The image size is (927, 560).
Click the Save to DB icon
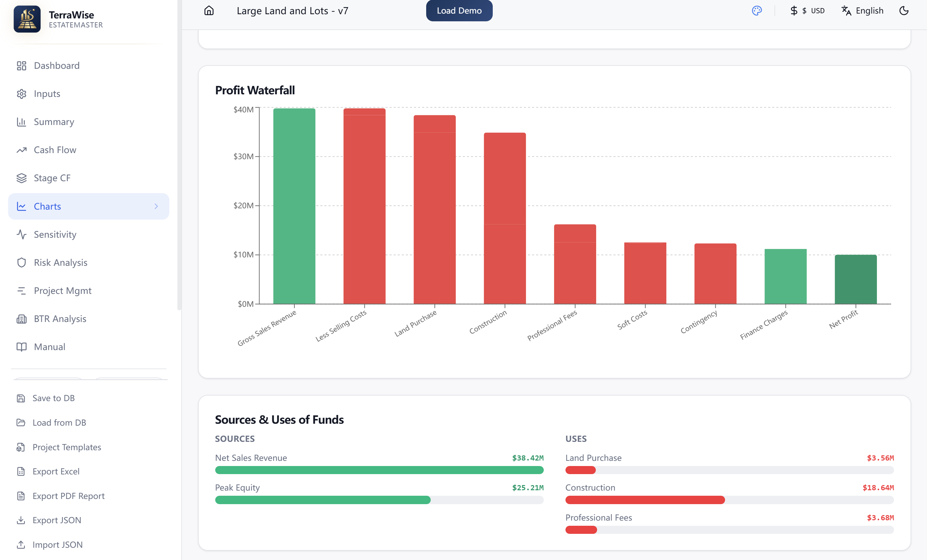[21, 398]
